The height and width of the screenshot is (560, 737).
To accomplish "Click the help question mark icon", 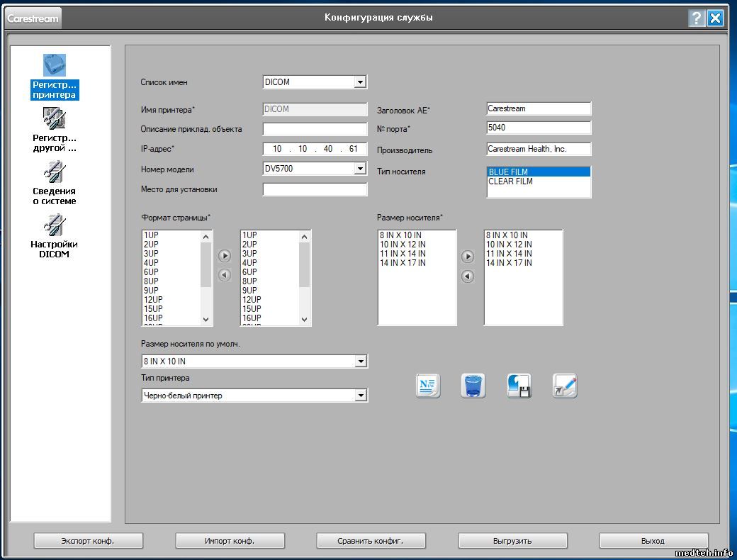I will [x=697, y=18].
